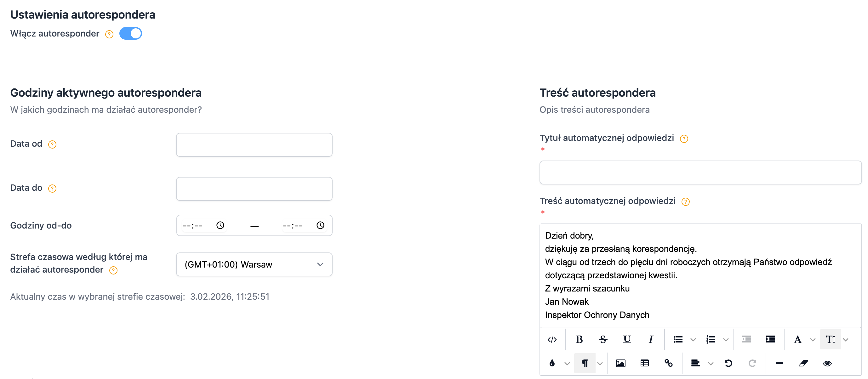868x379 pixels.
Task: Insert a horizontal line in editor
Action: click(779, 363)
